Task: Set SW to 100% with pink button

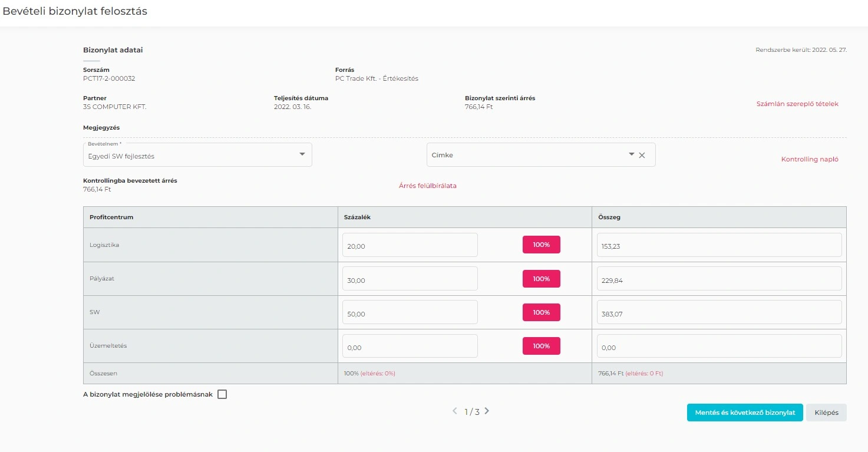Action: coord(541,312)
